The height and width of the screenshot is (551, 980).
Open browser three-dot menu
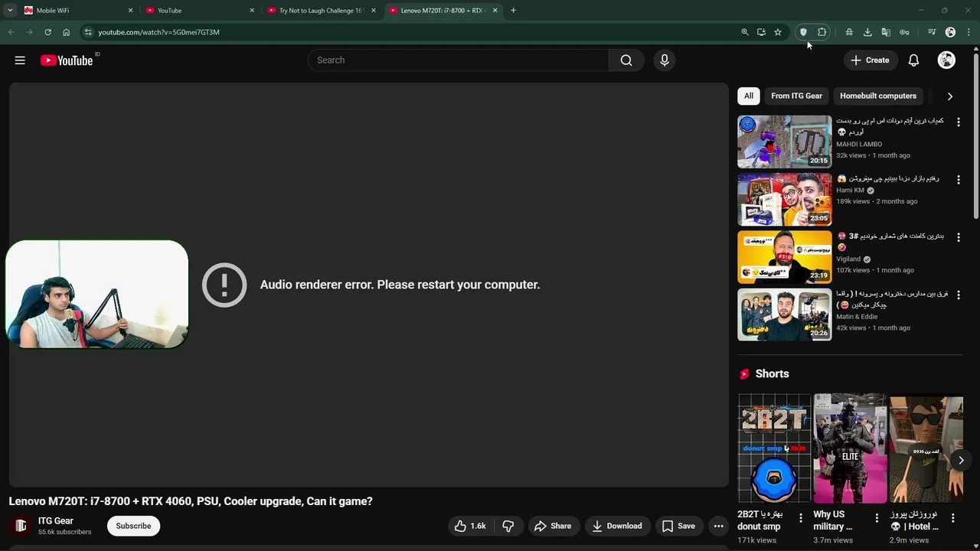pyautogui.click(x=969, y=32)
